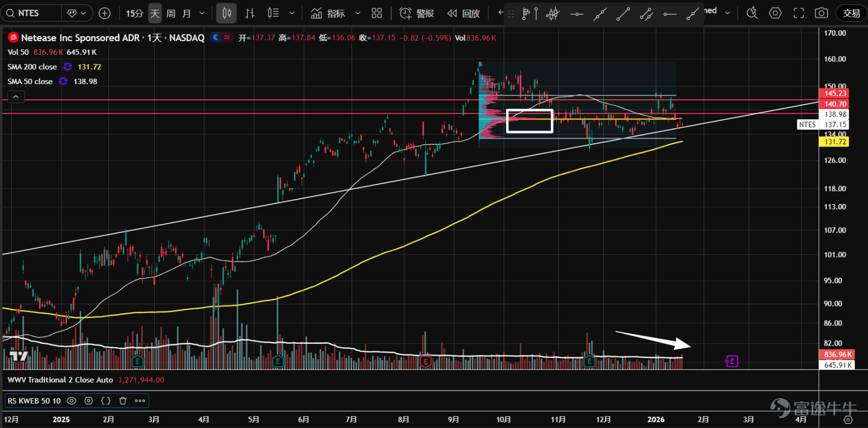Click the red 140.70 price label
Image resolution: width=868 pixels, height=428 pixels.
[x=835, y=104]
